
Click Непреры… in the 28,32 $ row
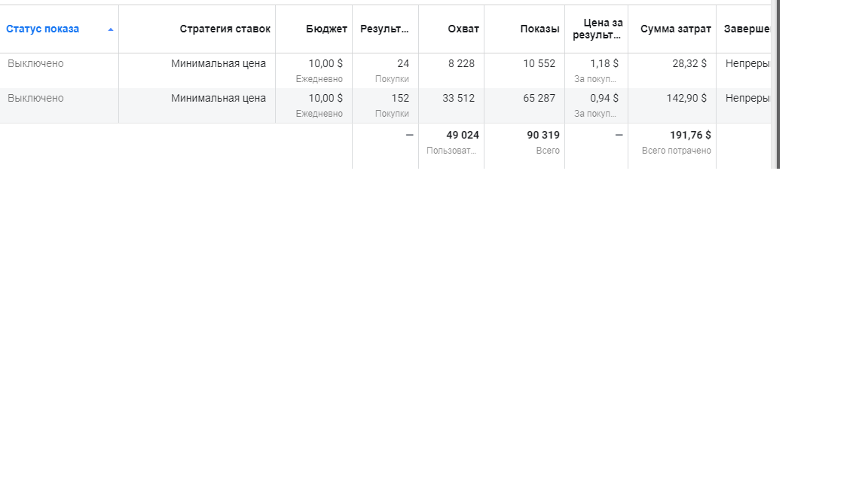click(x=747, y=63)
